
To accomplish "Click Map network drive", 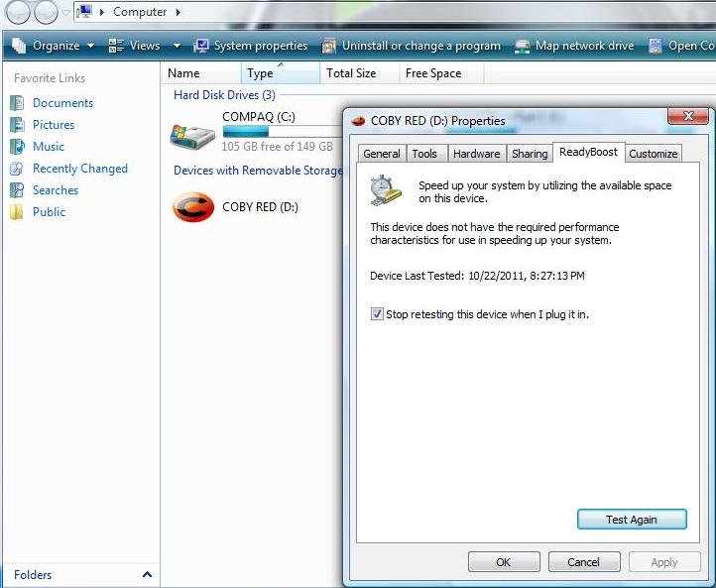I will 574,46.
